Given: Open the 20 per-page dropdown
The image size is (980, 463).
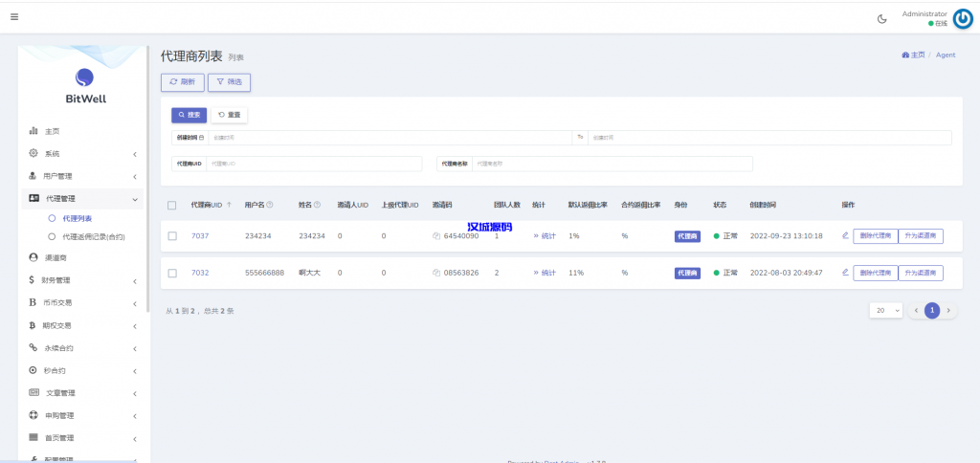Looking at the screenshot, I should [x=884, y=311].
